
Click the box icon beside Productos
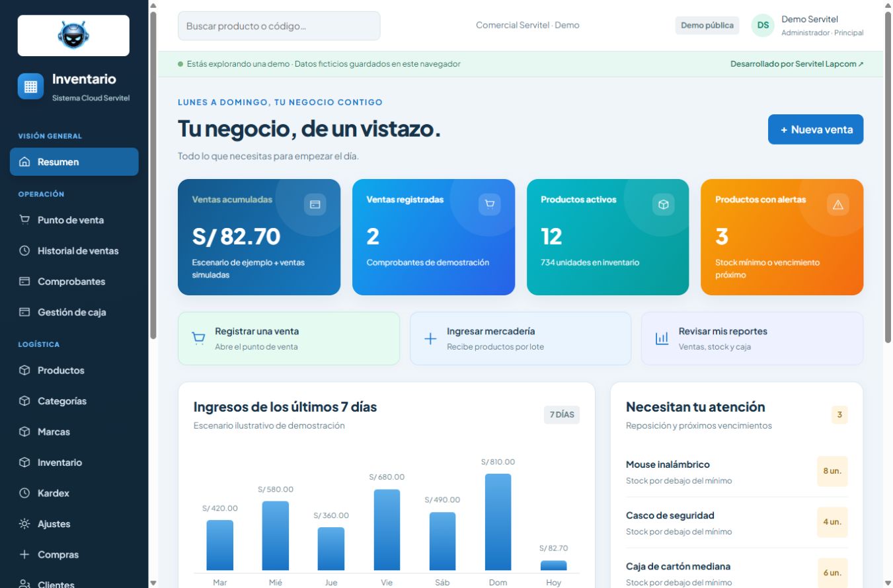25,371
